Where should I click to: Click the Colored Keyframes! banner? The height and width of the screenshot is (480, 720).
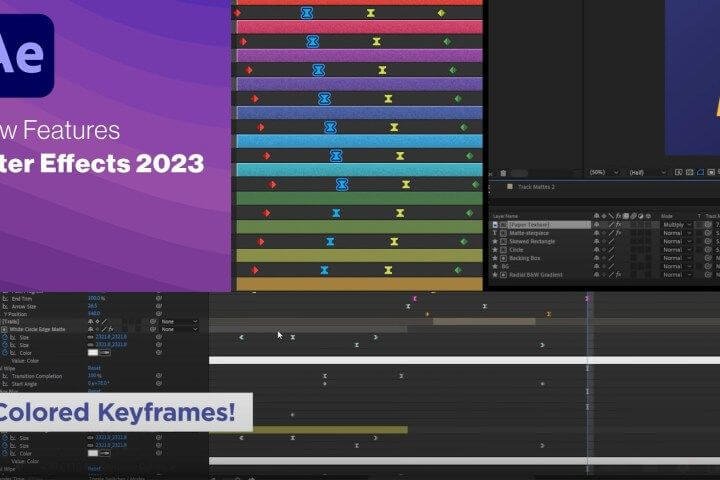click(126, 412)
